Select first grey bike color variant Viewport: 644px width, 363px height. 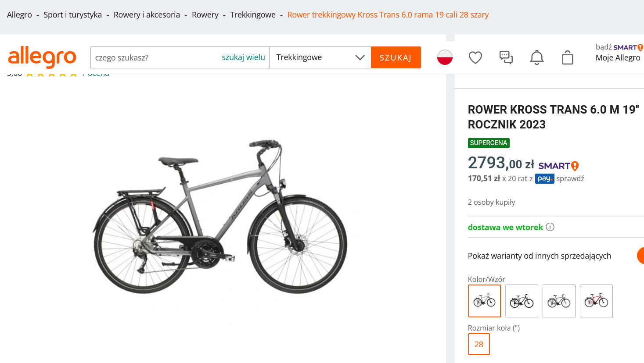pyautogui.click(x=484, y=301)
